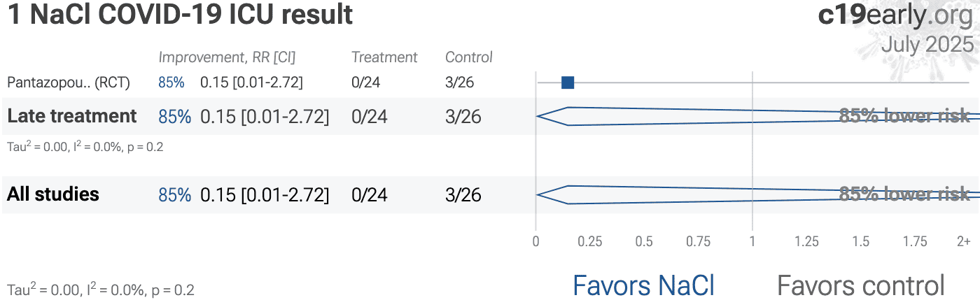Click the 0.25 axis tick label
This screenshot has height=300, width=980.
pyautogui.click(x=590, y=241)
